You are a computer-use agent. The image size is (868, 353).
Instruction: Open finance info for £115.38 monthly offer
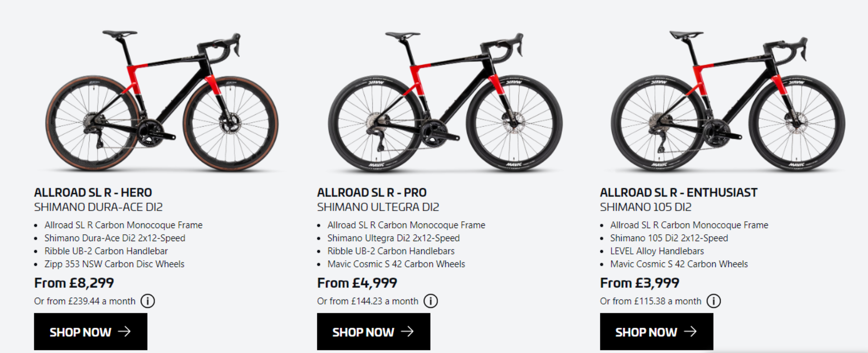coord(713,301)
